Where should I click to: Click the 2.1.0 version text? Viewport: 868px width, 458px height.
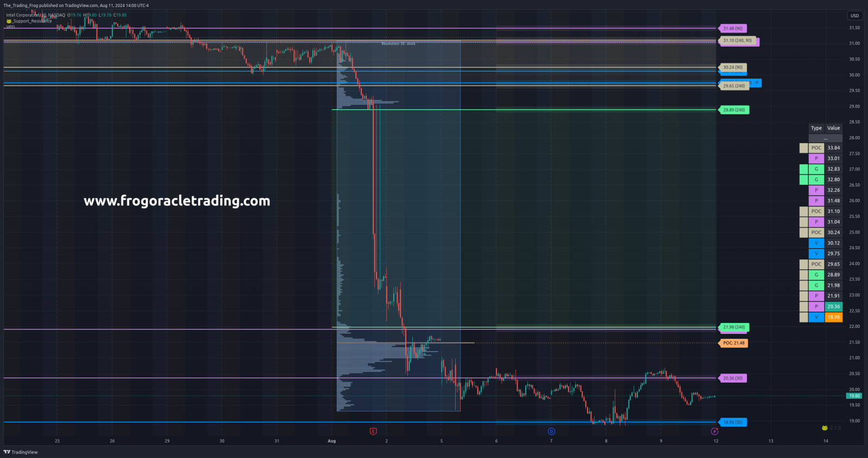(835, 428)
